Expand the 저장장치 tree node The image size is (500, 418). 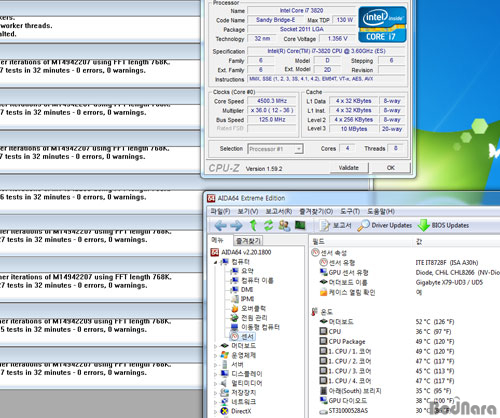pyautogui.click(x=216, y=393)
